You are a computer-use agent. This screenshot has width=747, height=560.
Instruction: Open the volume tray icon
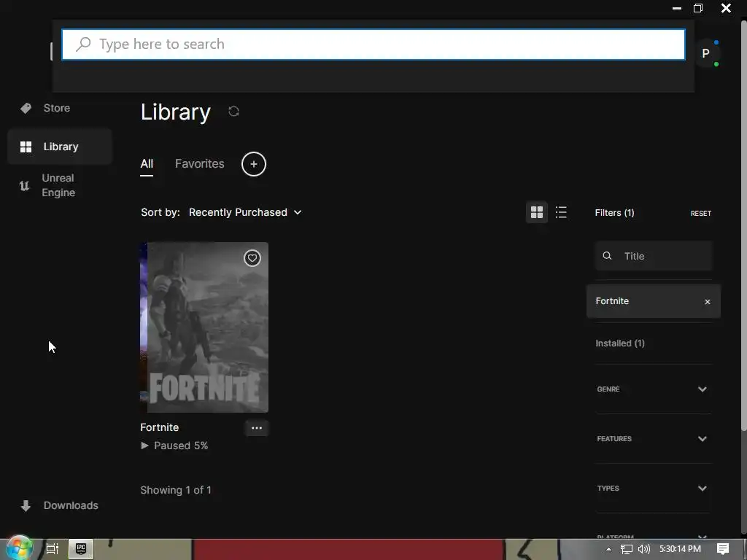(643, 549)
